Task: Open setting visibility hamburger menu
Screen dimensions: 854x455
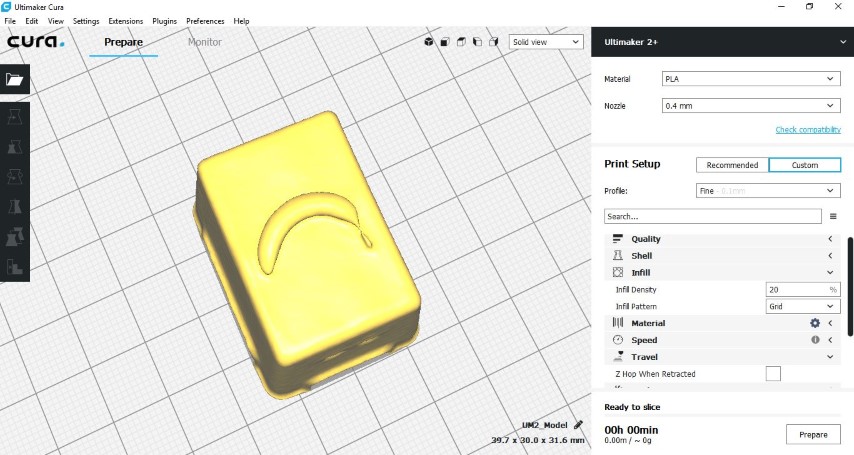Action: (x=833, y=216)
